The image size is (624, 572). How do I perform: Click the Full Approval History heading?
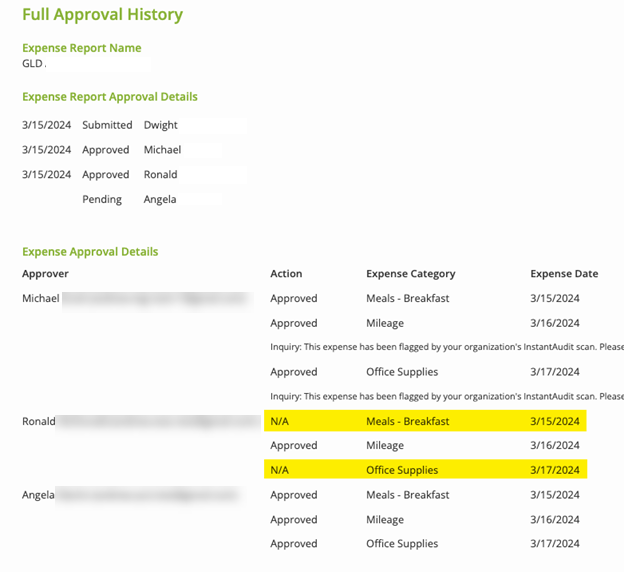pyautogui.click(x=102, y=15)
